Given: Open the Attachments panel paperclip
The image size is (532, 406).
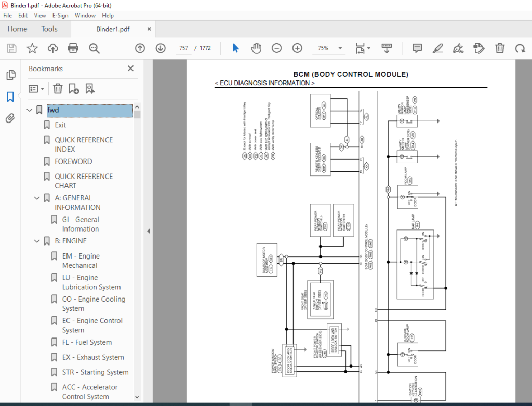Looking at the screenshot, I should pos(10,118).
